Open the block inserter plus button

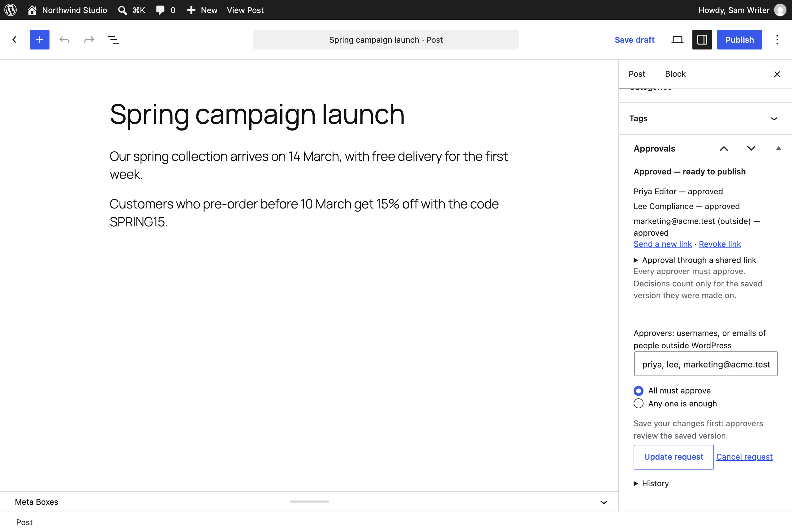pos(39,40)
